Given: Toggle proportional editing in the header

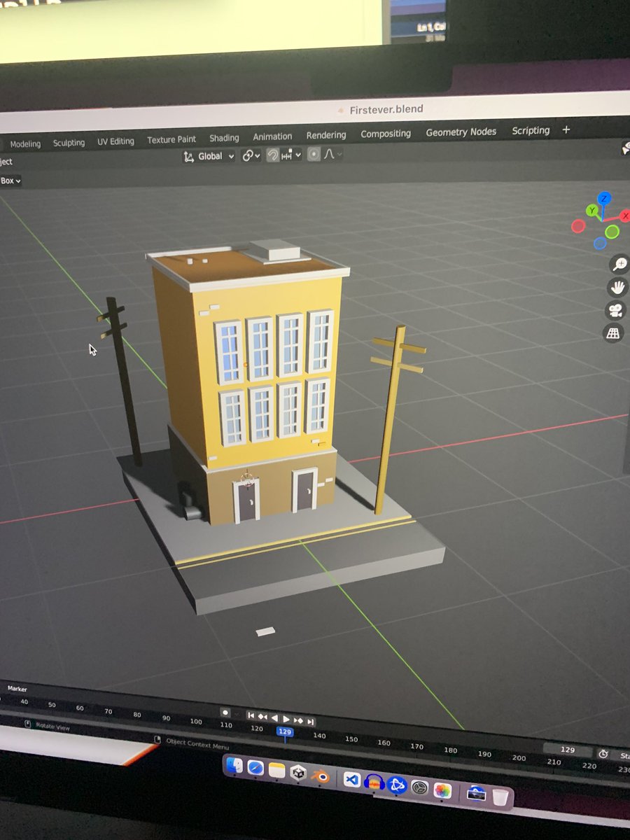Looking at the screenshot, I should pyautogui.click(x=314, y=155).
